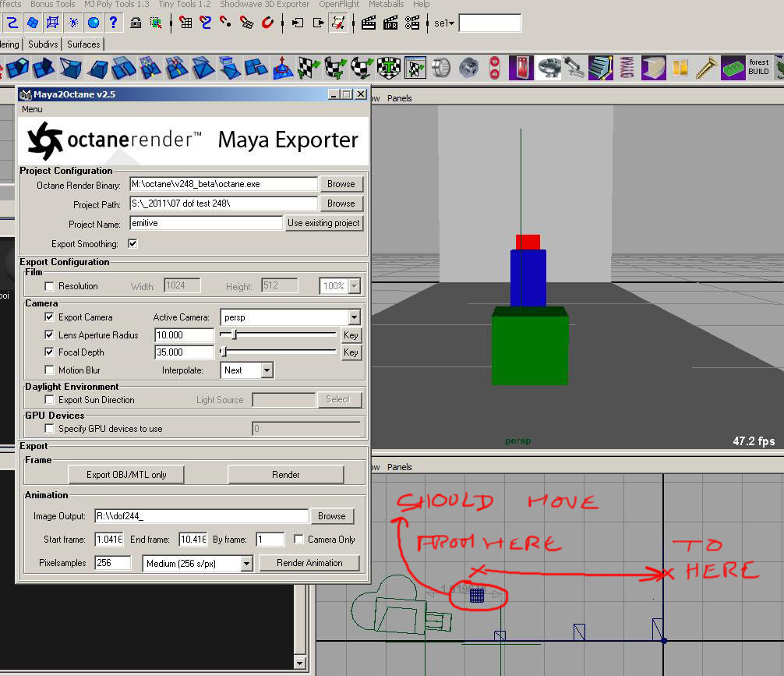Click the clapperboard render current frame icon
Image resolution: width=784 pixels, height=676 pixels.
(x=369, y=23)
